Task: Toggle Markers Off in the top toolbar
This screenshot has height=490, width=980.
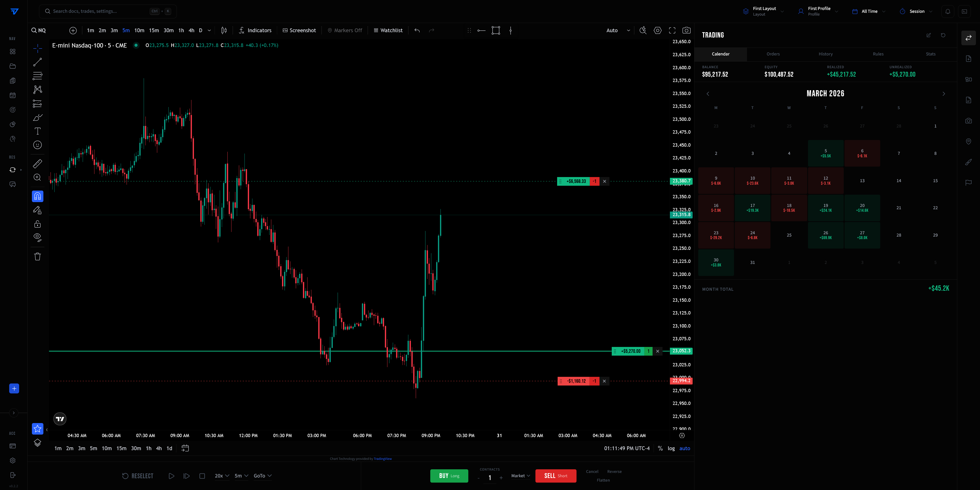Action: 345,30
